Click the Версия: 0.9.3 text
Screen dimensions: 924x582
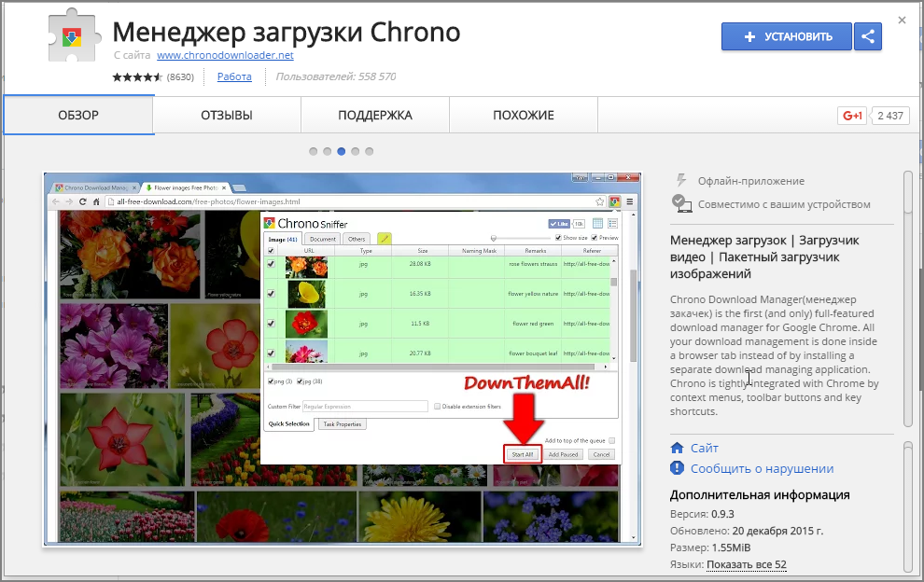click(x=702, y=514)
